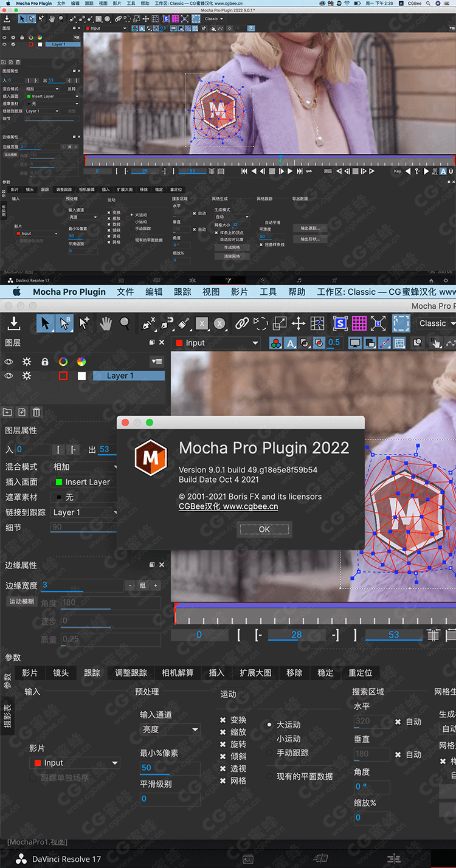
Task: Select the arrow selection tool
Action: click(x=45, y=323)
